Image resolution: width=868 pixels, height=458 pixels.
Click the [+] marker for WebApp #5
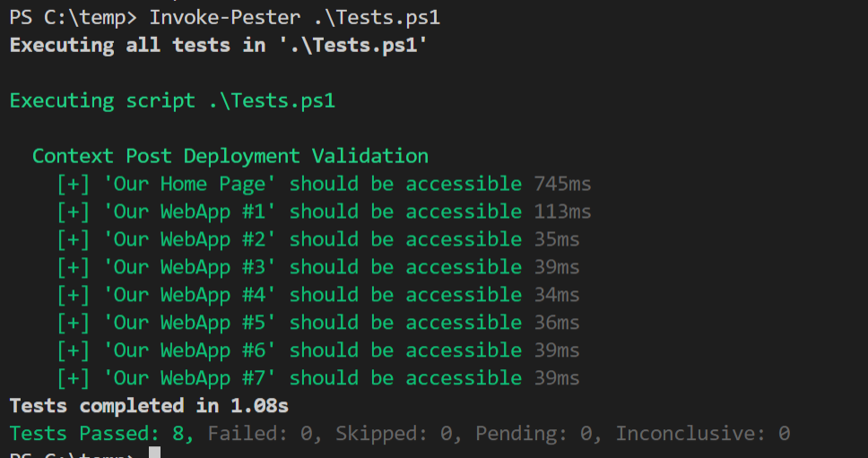pyautogui.click(x=73, y=323)
